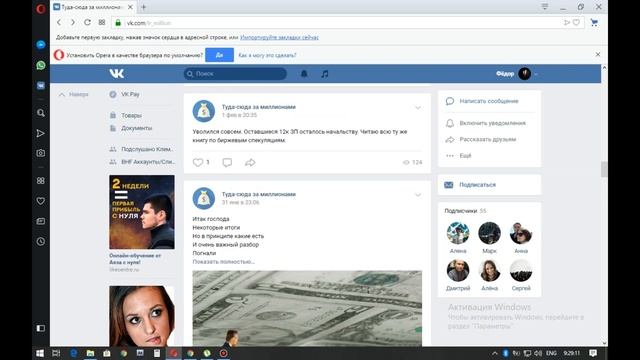Image resolution: width=640 pixels, height=360 pixels.
Task: Open history clock in sidebar
Action: pyautogui.click(x=40, y=241)
